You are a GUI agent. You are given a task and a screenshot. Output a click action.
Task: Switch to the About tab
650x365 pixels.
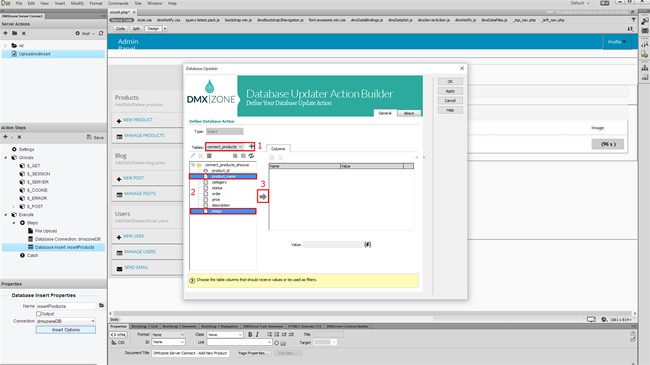coord(409,113)
